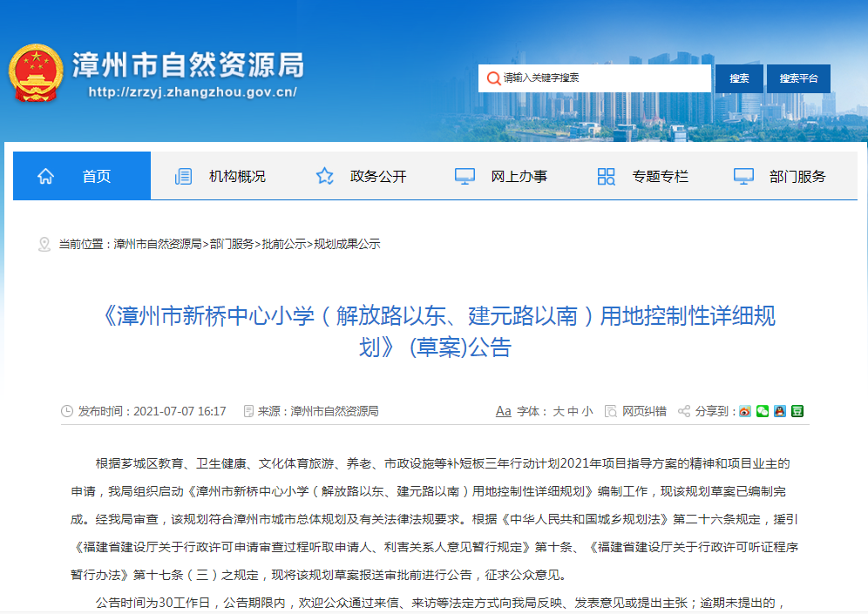
Task: Share the article to Douban
Action: (797, 411)
